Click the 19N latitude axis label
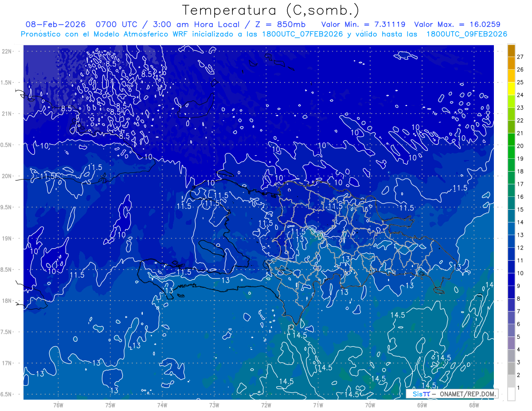 click(7, 238)
